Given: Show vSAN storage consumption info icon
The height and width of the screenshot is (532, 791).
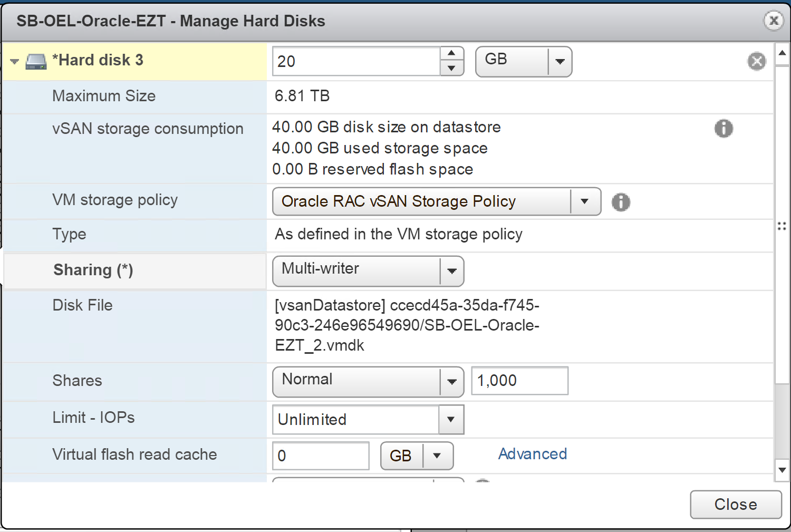Looking at the screenshot, I should 724,128.
